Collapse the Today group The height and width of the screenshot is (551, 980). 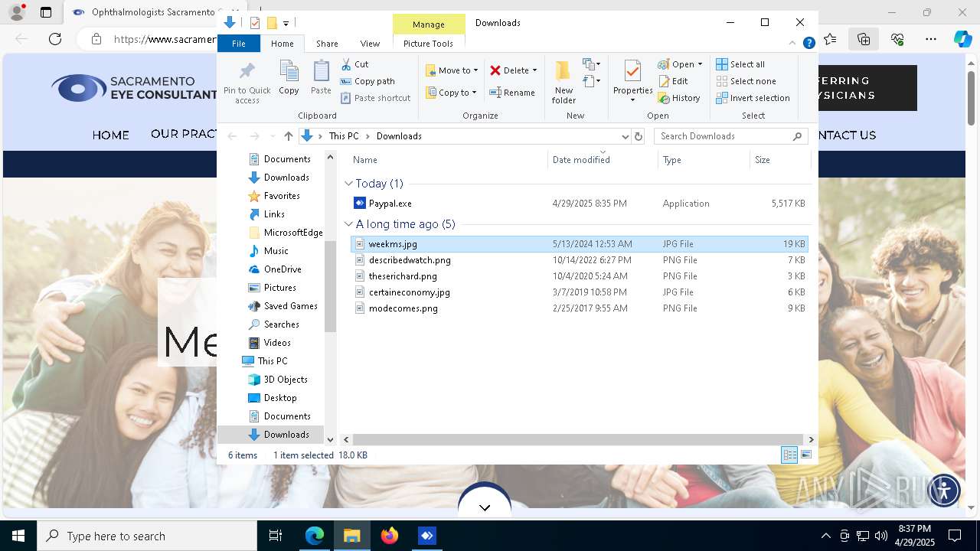(348, 184)
